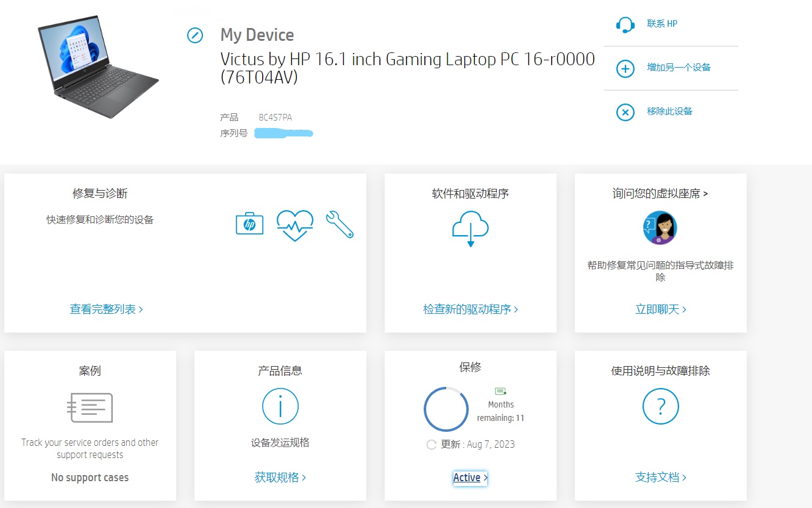
Task: Click the 序列号 label
Action: (x=234, y=133)
